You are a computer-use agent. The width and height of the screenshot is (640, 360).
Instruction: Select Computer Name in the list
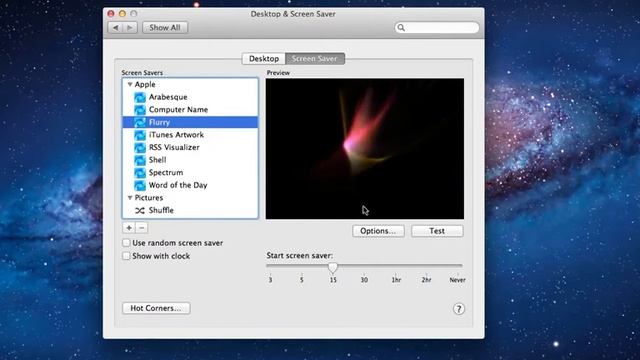(178, 110)
